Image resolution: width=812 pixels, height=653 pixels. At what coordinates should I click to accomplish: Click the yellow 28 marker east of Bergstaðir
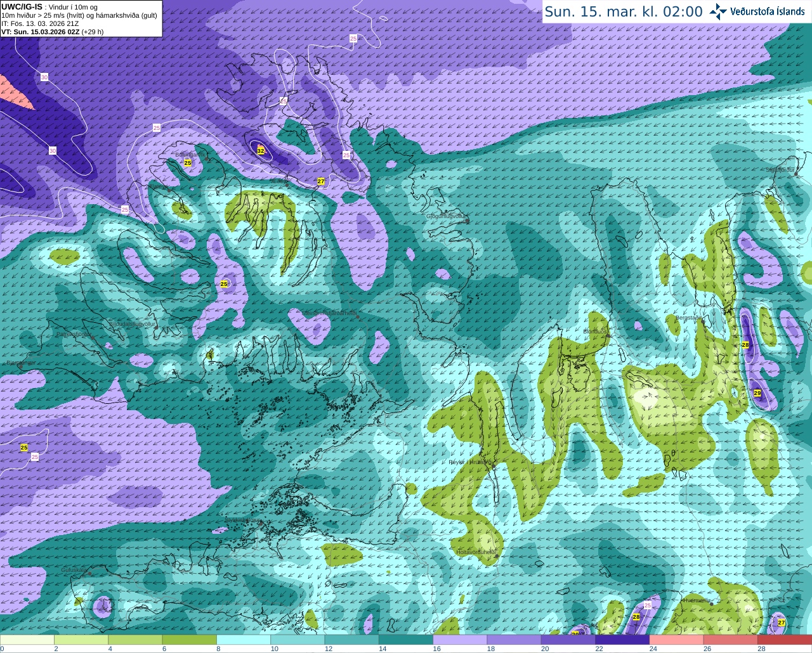coord(746,345)
